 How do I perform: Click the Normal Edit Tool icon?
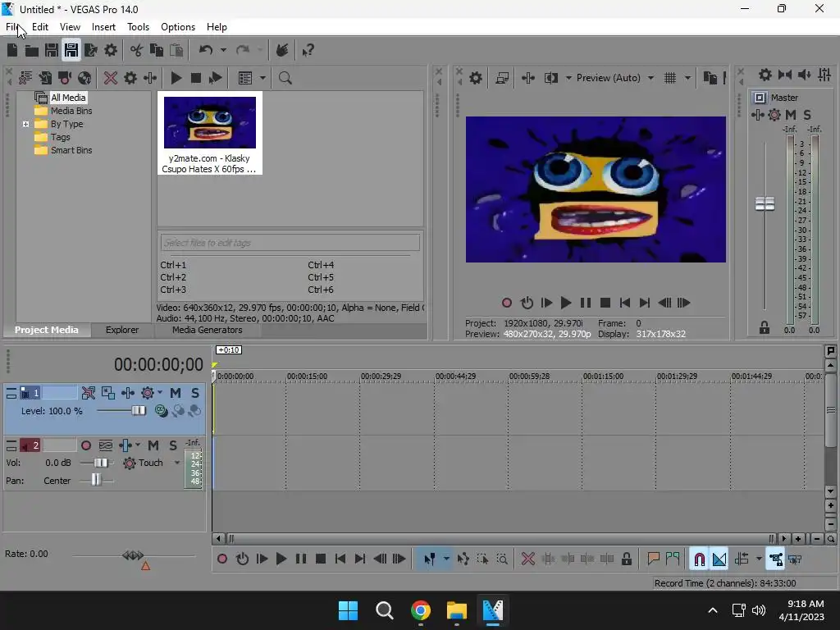[x=430, y=559]
